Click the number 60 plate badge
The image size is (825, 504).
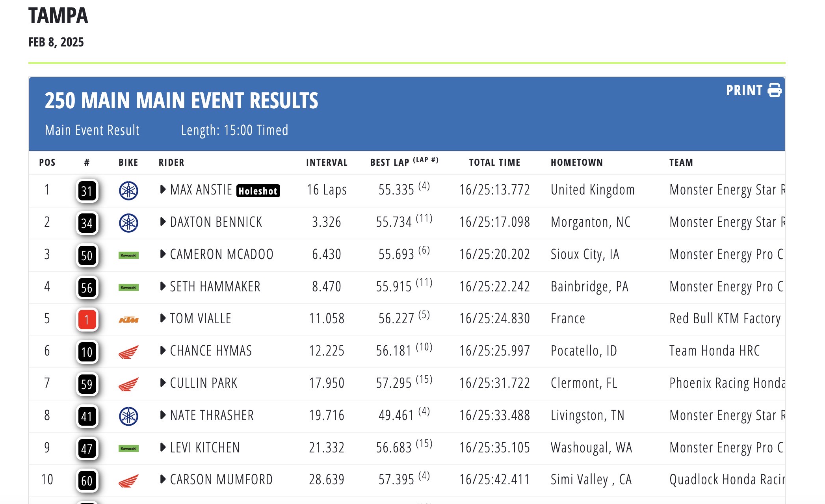click(87, 481)
